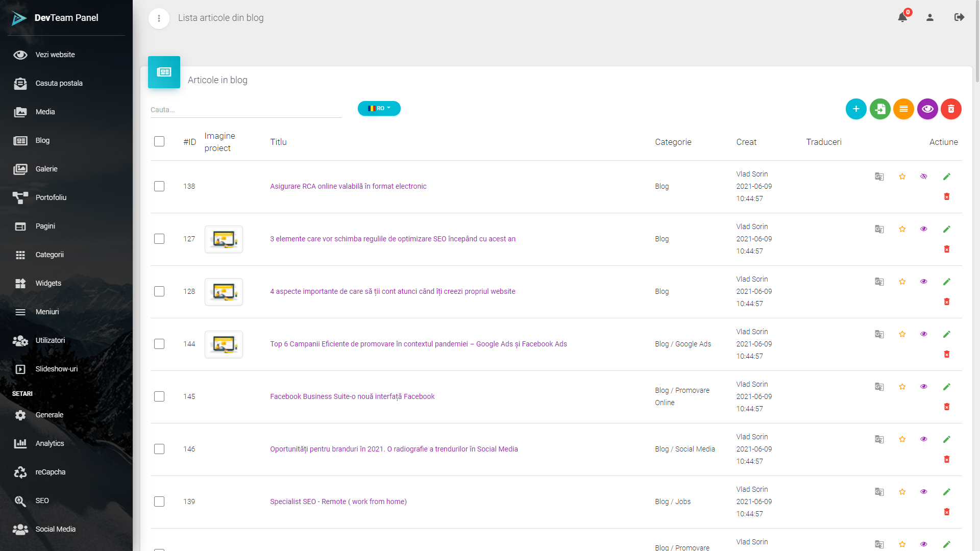Image resolution: width=980 pixels, height=551 pixels.
Task: Check the box for article 138
Action: point(159,186)
